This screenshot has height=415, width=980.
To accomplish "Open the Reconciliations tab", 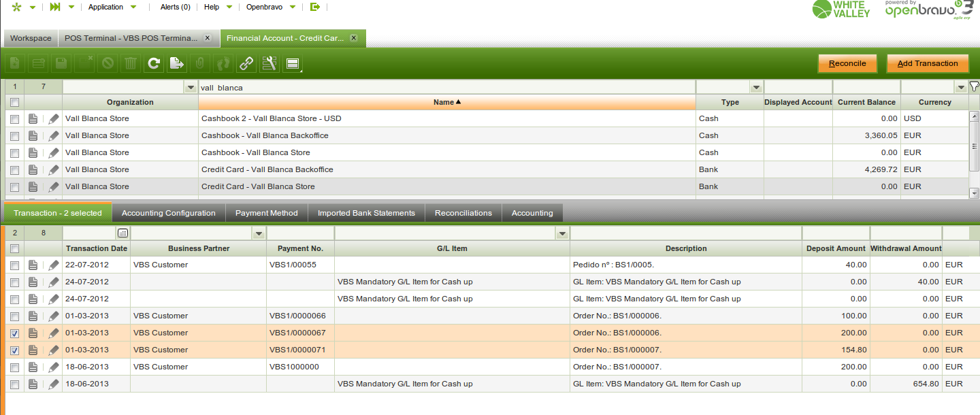I will [x=463, y=213].
